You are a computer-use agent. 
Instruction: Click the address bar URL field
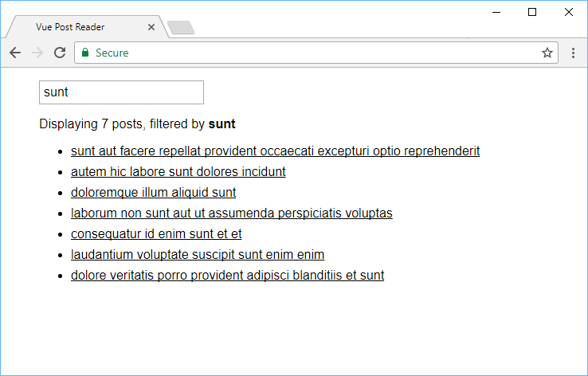coord(316,53)
